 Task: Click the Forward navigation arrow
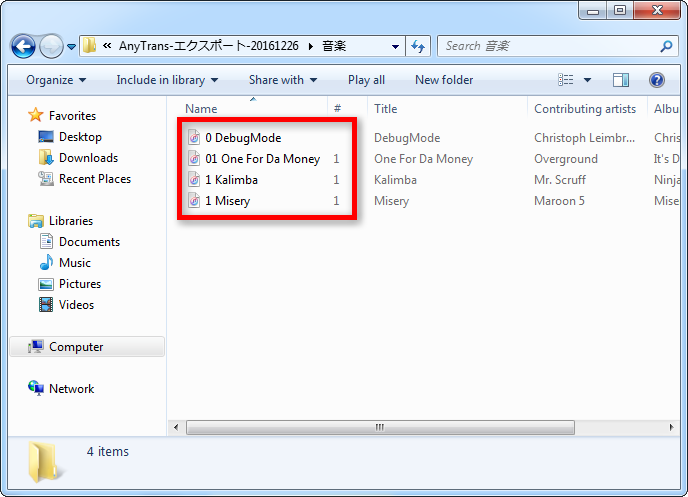pyautogui.click(x=51, y=46)
